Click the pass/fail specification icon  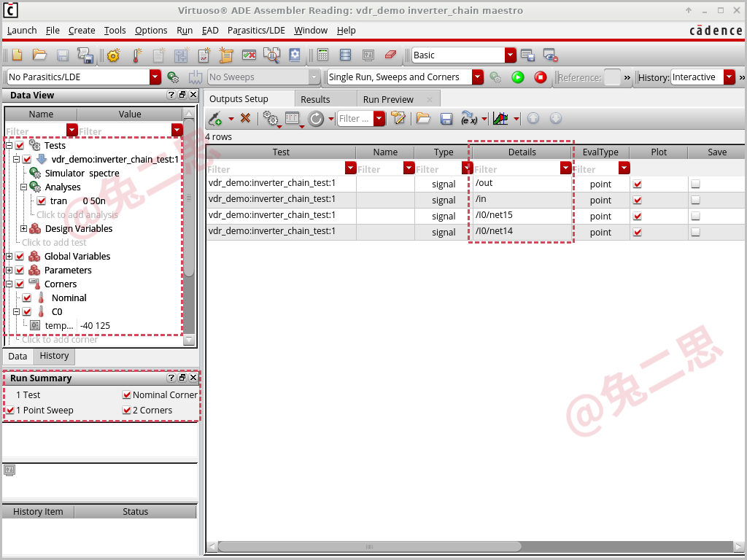(249, 55)
